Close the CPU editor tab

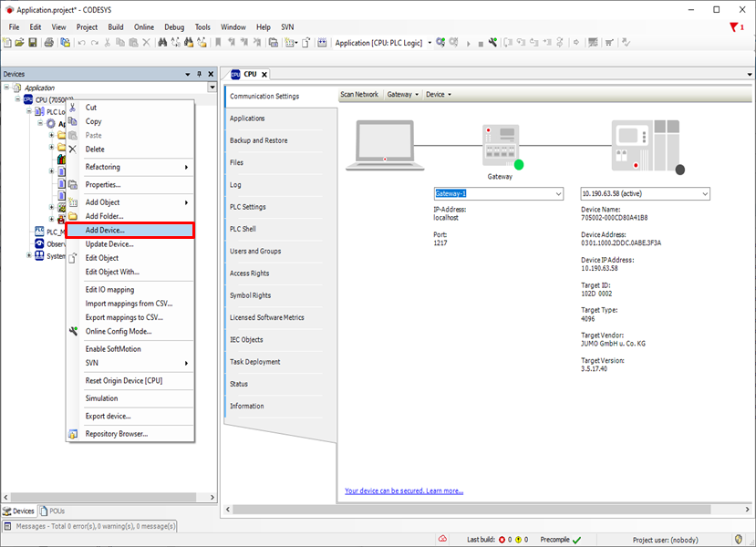[x=264, y=74]
